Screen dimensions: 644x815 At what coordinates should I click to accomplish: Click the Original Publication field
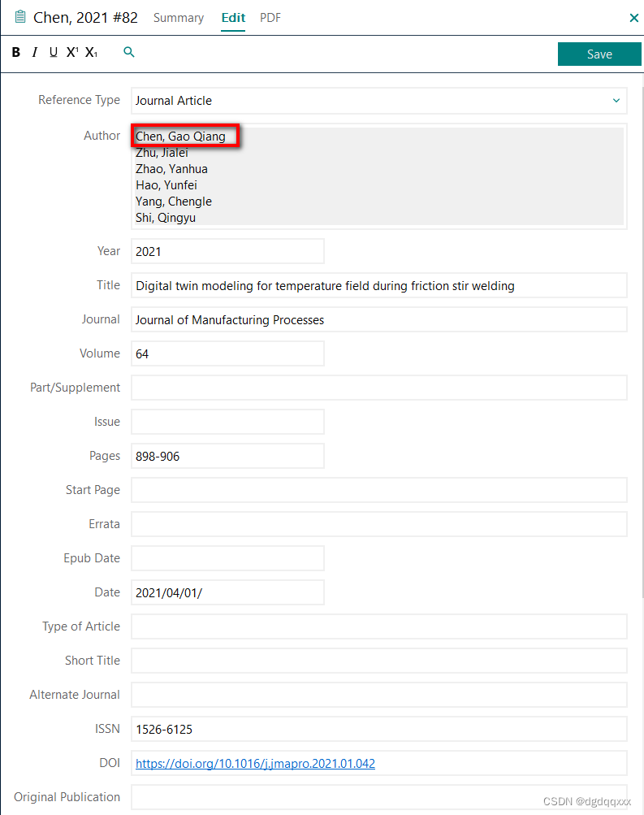click(378, 797)
